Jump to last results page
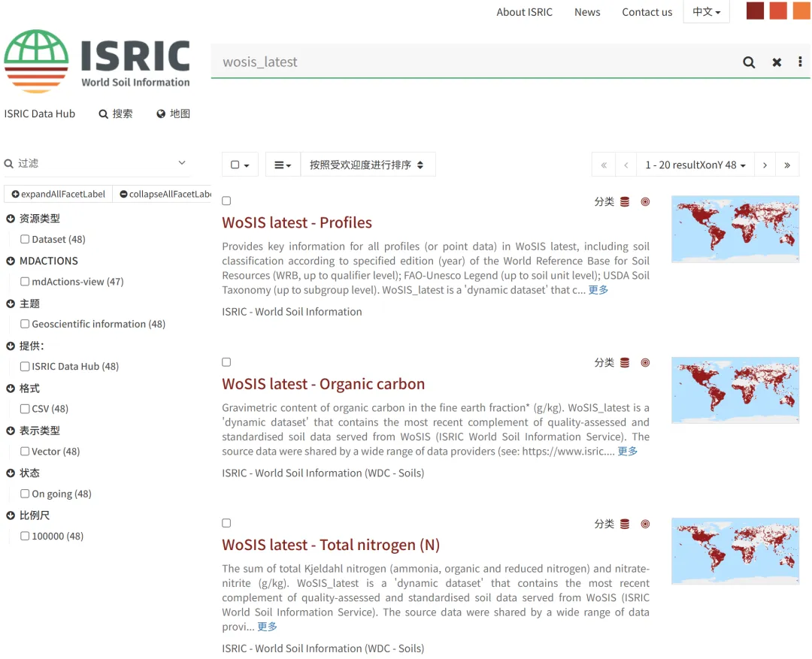Image resolution: width=812 pixels, height=659 pixels. coord(787,165)
